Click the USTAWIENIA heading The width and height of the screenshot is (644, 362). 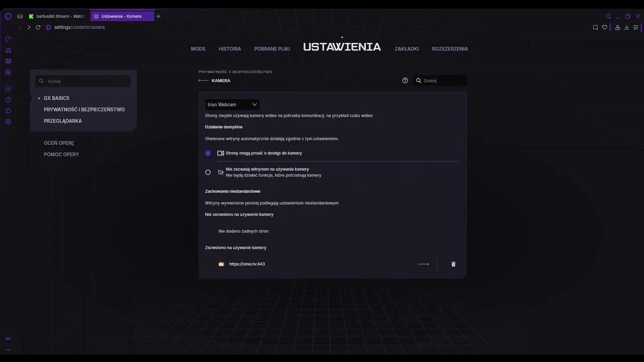pyautogui.click(x=342, y=47)
